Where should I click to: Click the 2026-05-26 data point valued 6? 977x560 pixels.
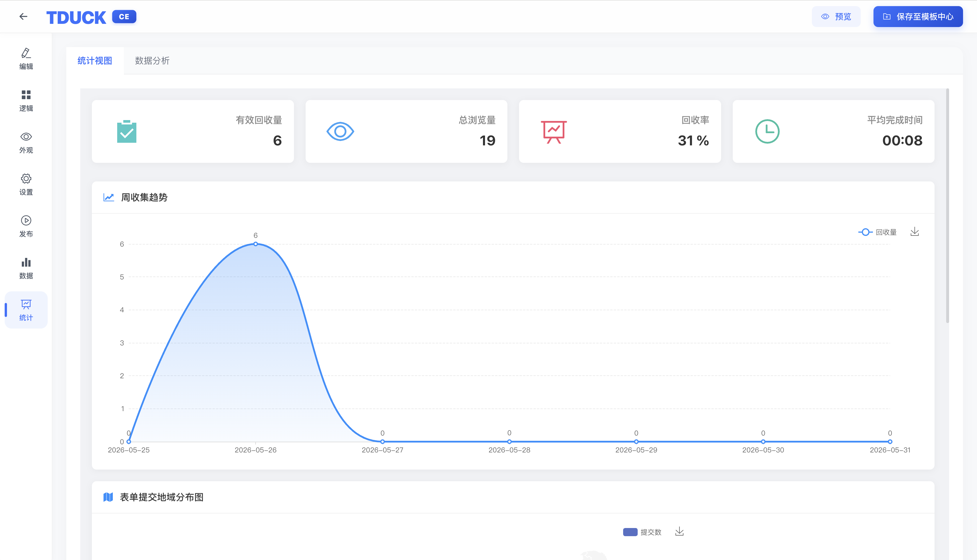(x=255, y=244)
